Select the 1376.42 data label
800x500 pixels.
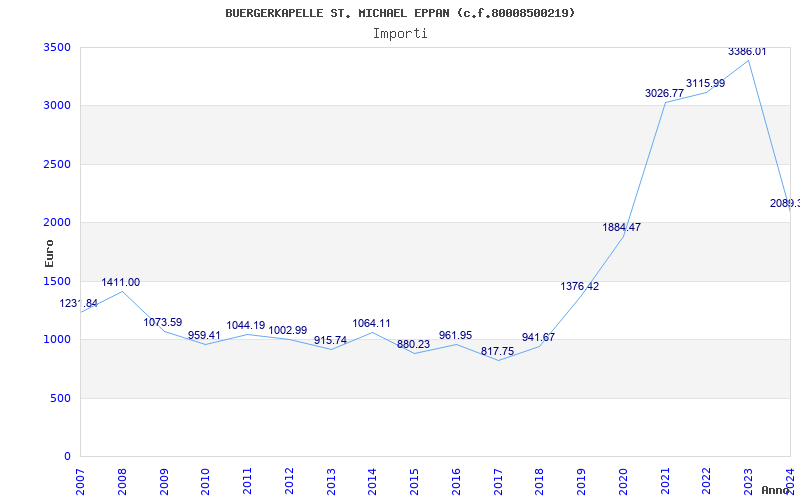(580, 286)
